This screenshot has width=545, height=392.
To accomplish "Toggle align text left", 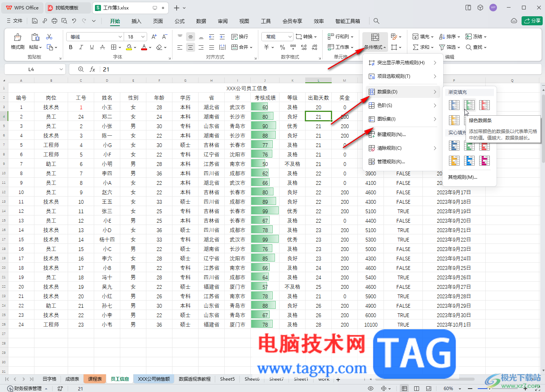I will coord(180,47).
